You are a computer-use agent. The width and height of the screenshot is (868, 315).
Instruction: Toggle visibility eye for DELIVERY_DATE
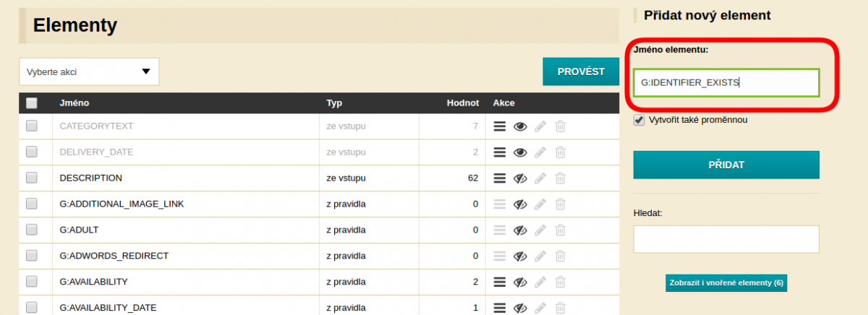519,152
